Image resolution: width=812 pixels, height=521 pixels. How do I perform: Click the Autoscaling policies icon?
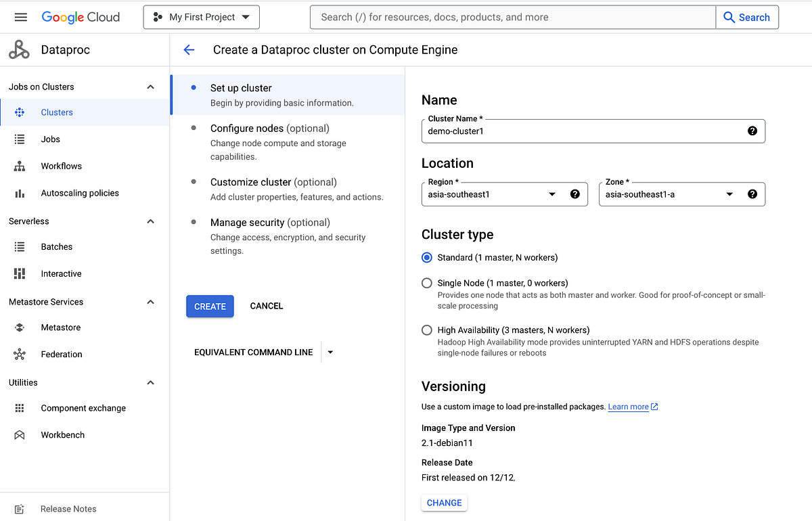20,193
